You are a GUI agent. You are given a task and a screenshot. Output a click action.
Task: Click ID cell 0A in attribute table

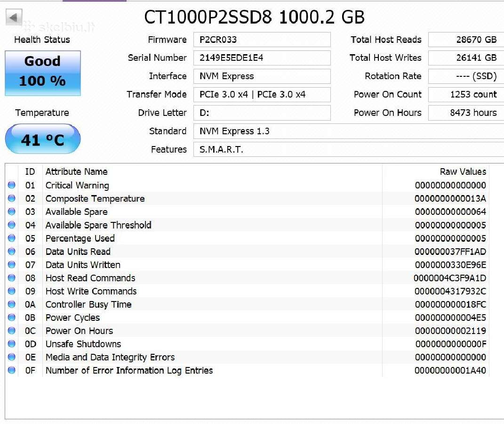30,304
